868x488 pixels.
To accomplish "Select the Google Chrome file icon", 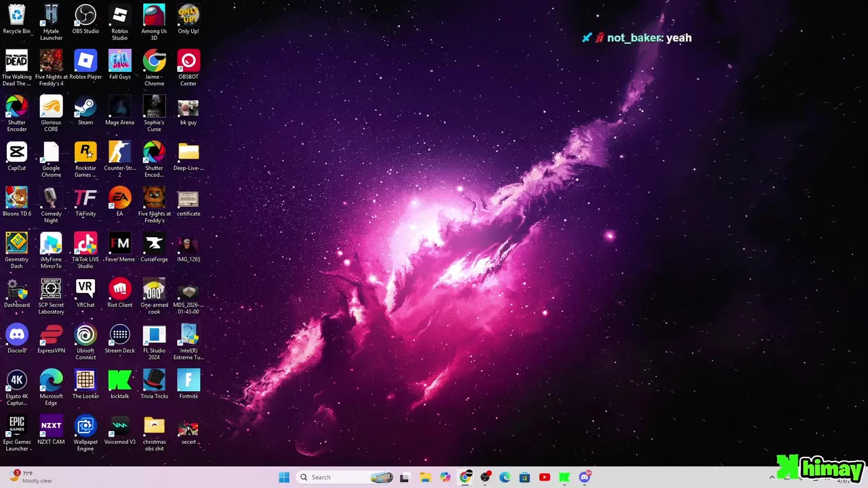I will (51, 159).
